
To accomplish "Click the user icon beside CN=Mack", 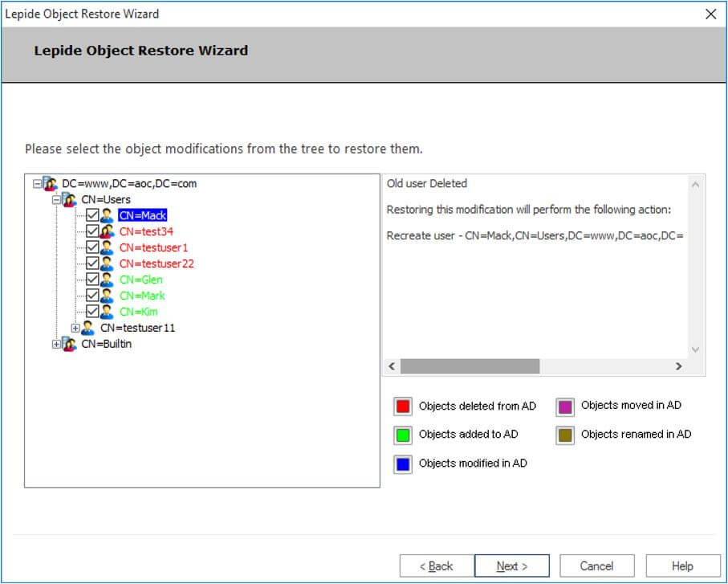I will [108, 215].
